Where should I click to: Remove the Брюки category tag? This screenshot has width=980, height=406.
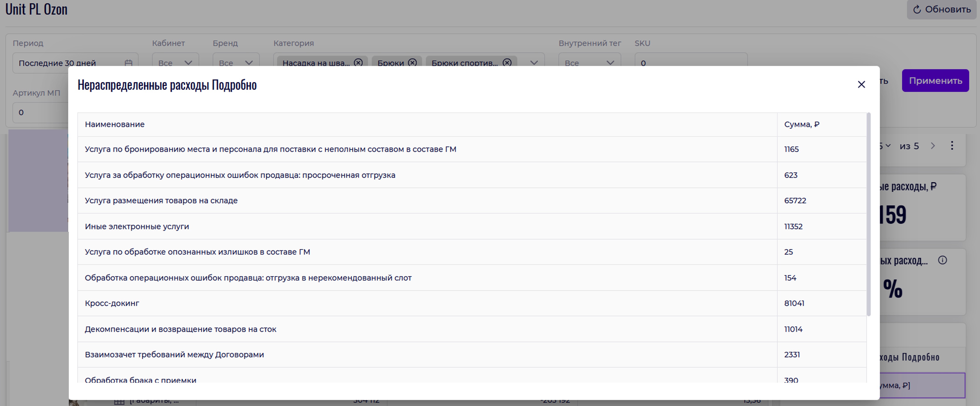pos(412,62)
